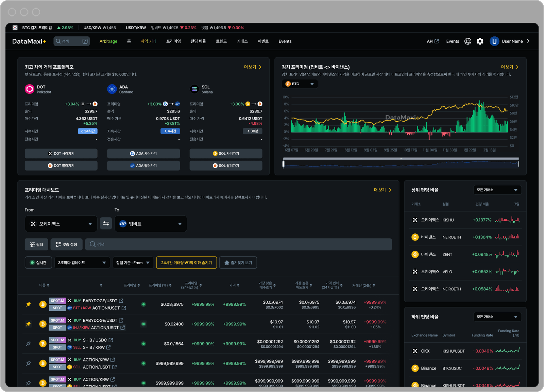Unpin the first BABYDOGE/USDT row
The image size is (544, 392).
[x=29, y=304]
